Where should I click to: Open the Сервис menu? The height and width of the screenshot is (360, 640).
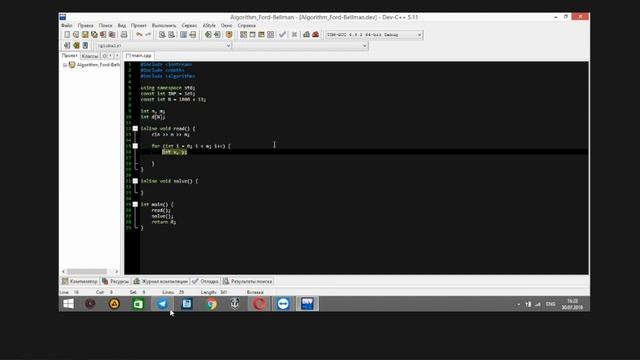(x=189, y=25)
